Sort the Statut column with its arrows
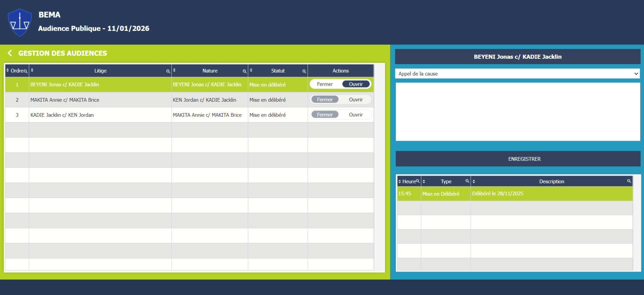 pyautogui.click(x=251, y=71)
